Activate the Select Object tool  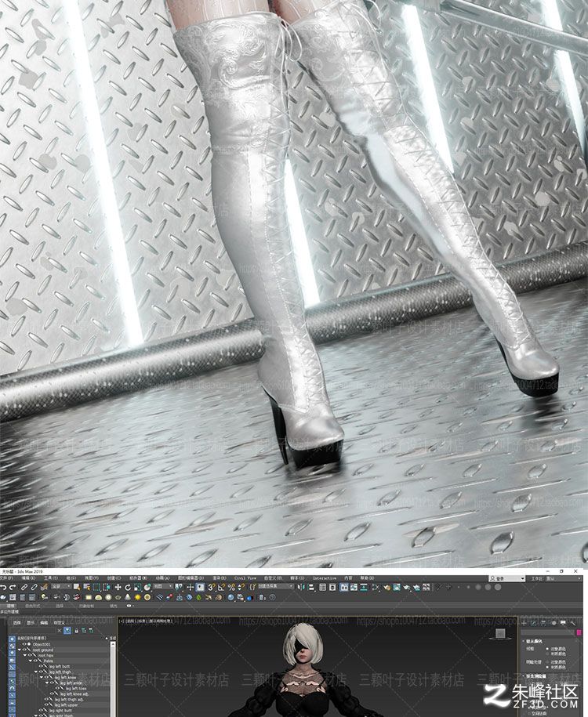click(x=76, y=587)
